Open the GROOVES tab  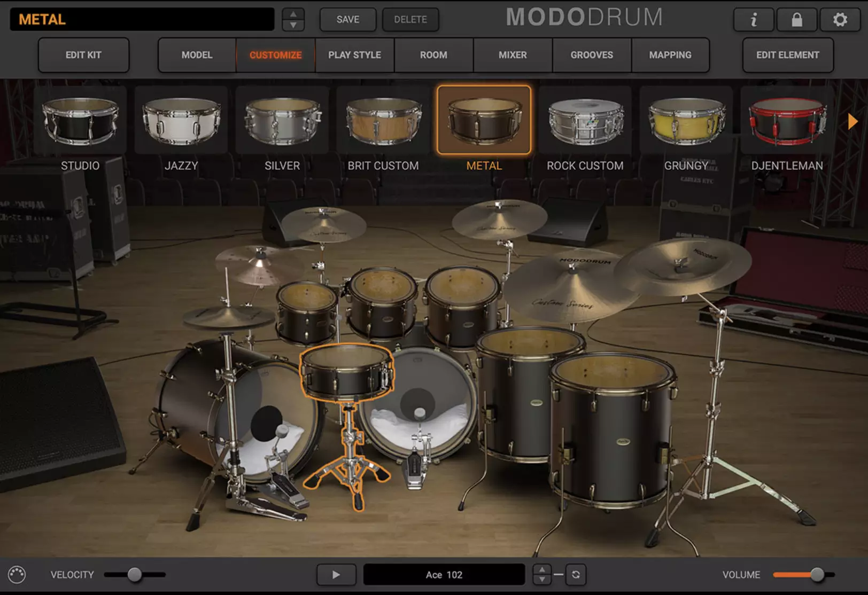pos(591,55)
